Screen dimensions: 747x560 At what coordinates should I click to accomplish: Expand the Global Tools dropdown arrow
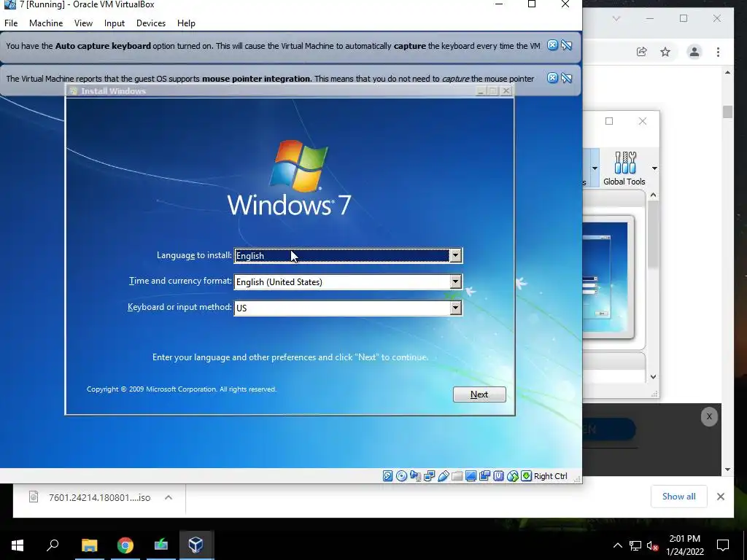[654, 168]
